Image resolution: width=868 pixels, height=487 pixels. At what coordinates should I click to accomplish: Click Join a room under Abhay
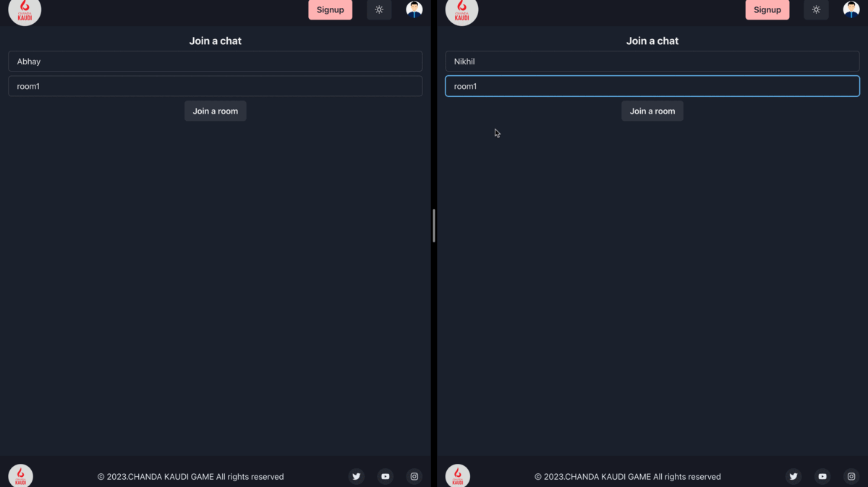(216, 111)
